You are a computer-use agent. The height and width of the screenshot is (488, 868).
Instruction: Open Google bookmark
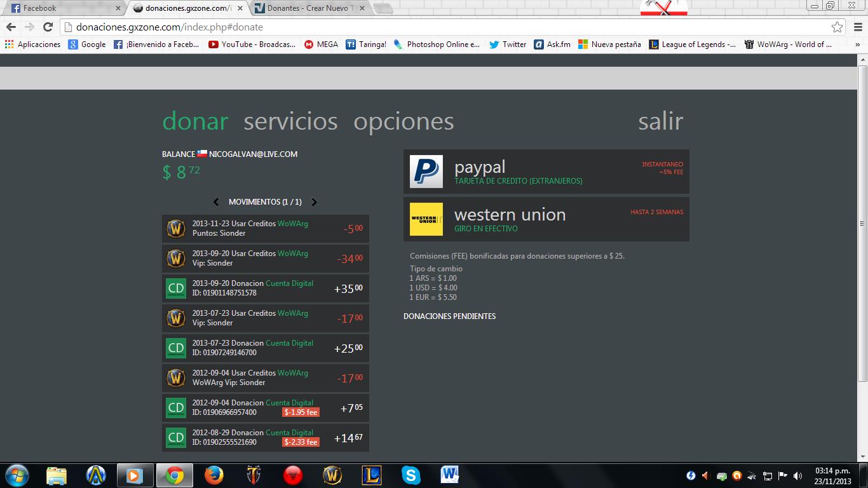coord(87,44)
